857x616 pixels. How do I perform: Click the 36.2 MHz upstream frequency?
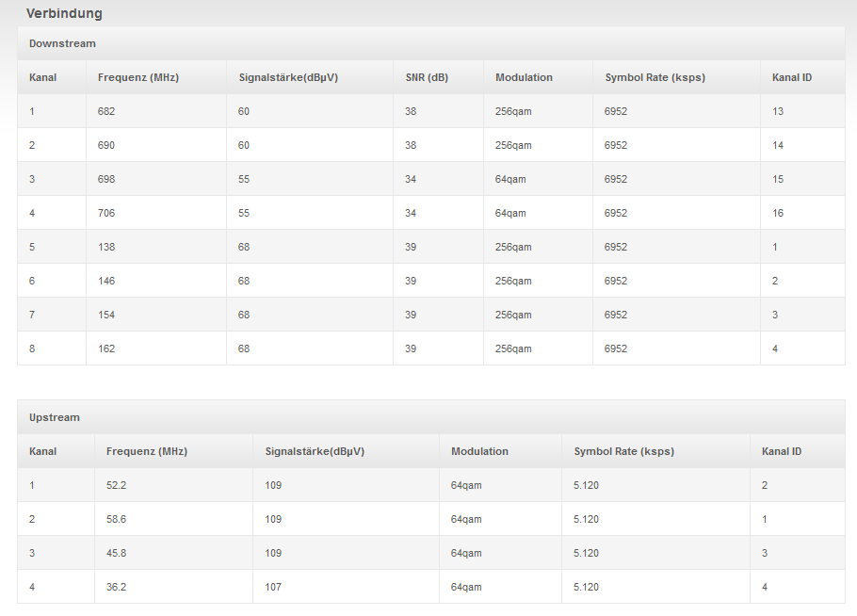tap(118, 587)
